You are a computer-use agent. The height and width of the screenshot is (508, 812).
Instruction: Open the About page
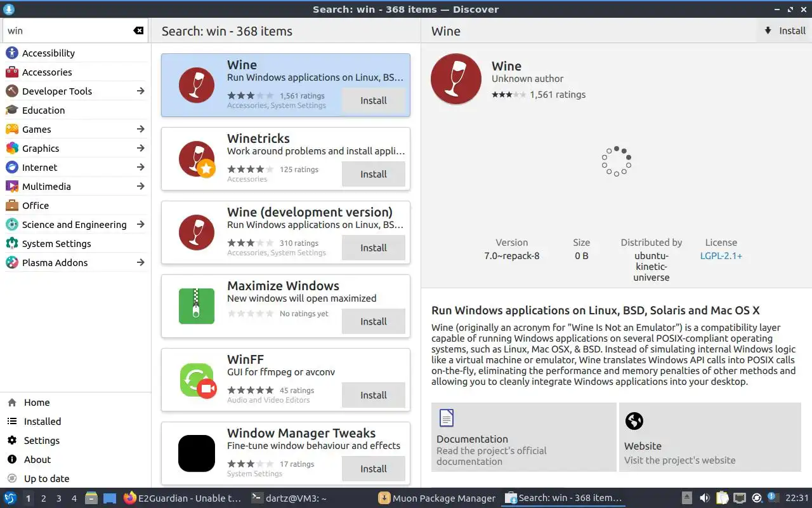[75, 460]
